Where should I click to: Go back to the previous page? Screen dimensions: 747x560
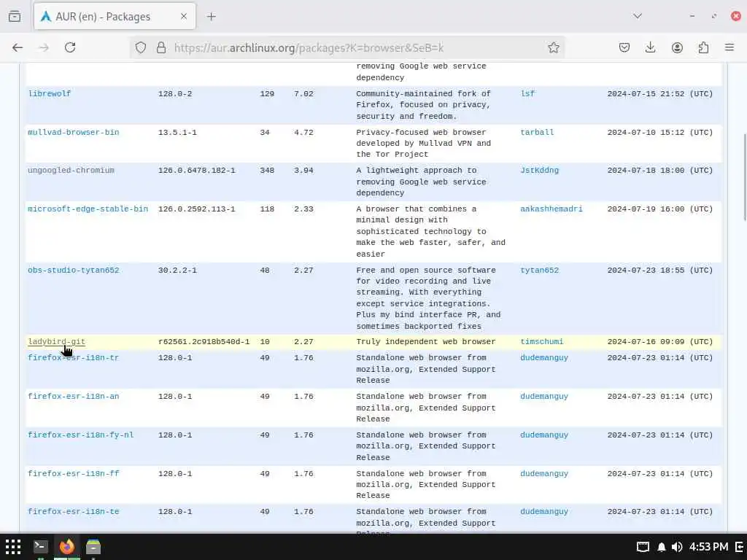pyautogui.click(x=18, y=47)
